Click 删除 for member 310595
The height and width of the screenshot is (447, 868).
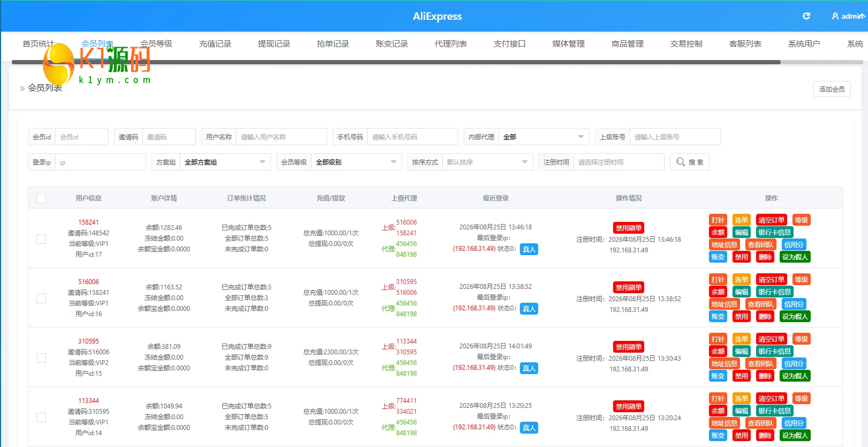[765, 376]
